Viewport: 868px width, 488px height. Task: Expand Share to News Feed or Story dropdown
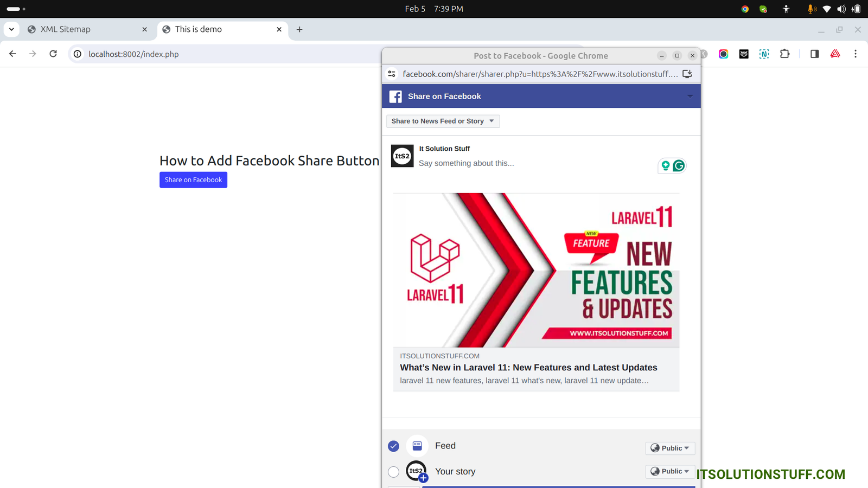[x=443, y=121]
